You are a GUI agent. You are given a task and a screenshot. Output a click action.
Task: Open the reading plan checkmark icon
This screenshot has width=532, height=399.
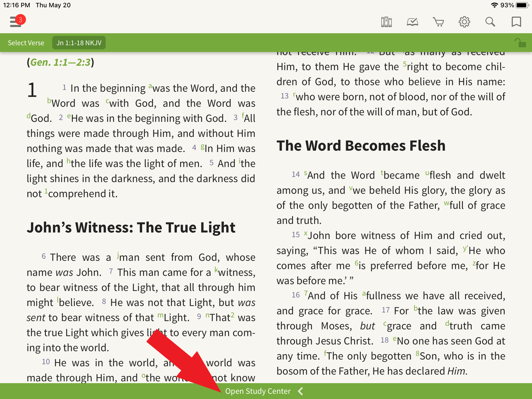click(x=412, y=22)
